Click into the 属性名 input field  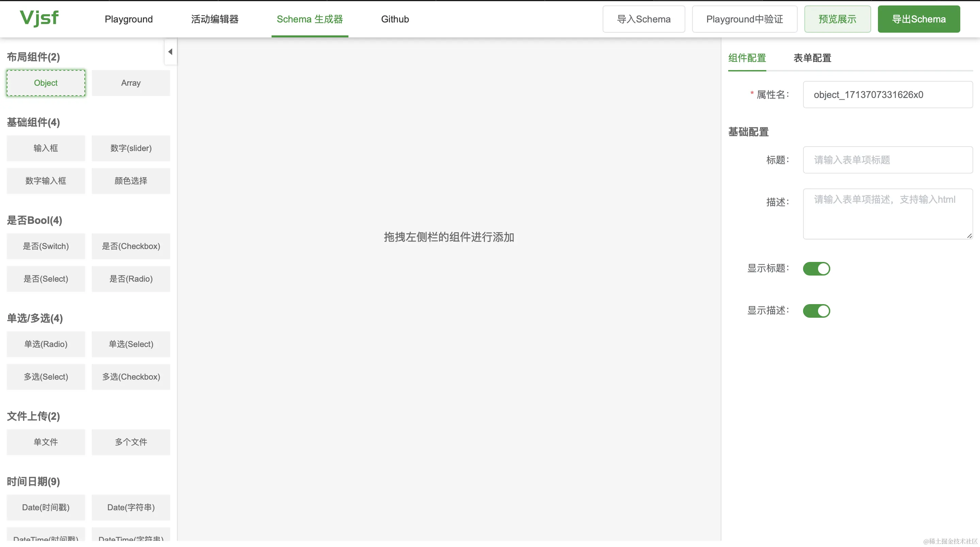coord(887,95)
